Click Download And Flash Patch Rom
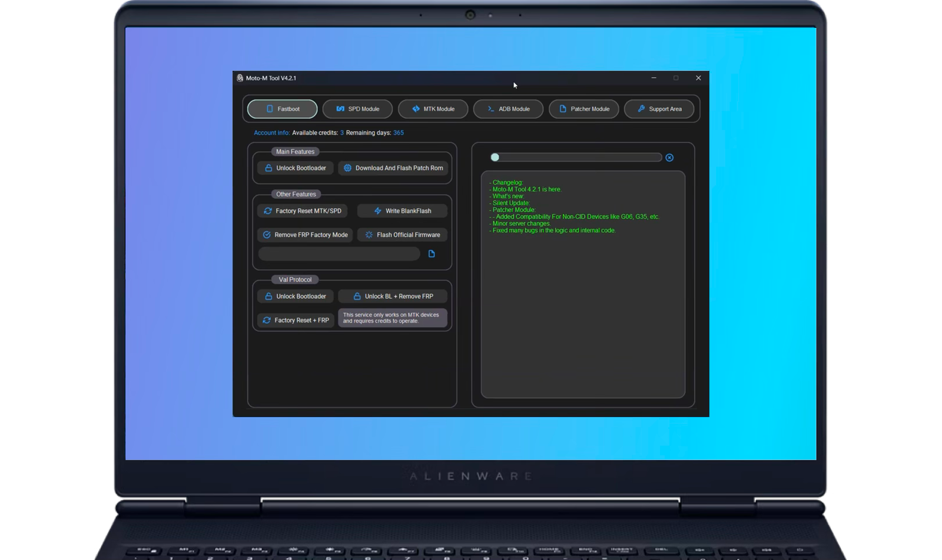 393,168
